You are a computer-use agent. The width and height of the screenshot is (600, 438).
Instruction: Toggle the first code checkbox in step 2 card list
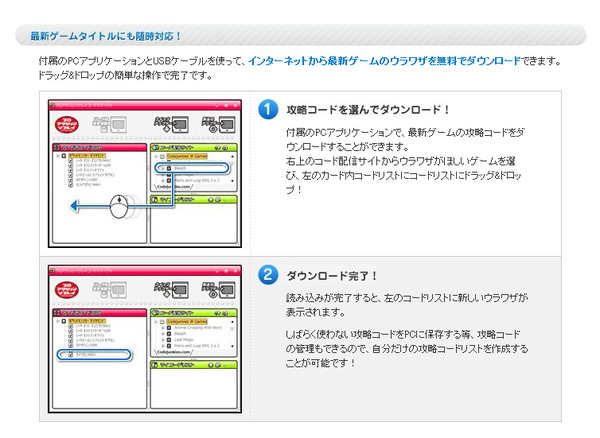[x=70, y=326]
